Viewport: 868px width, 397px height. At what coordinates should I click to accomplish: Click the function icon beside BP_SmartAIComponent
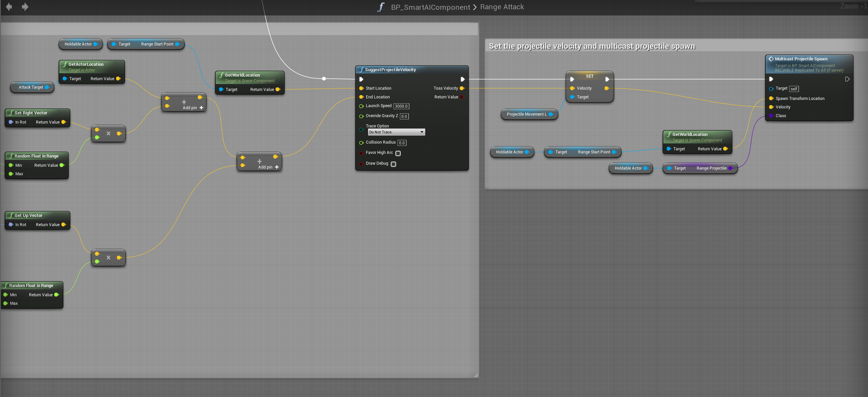381,7
